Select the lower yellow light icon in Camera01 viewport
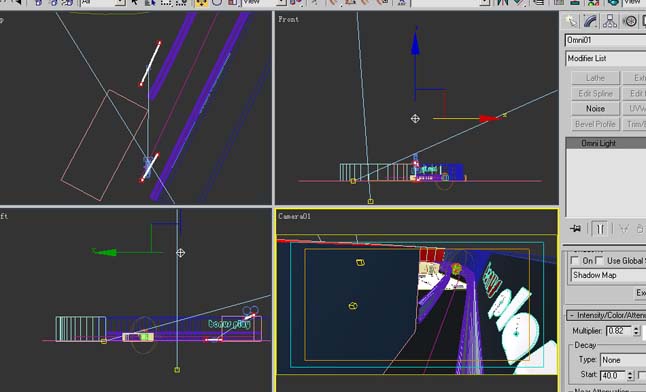 pyautogui.click(x=353, y=306)
